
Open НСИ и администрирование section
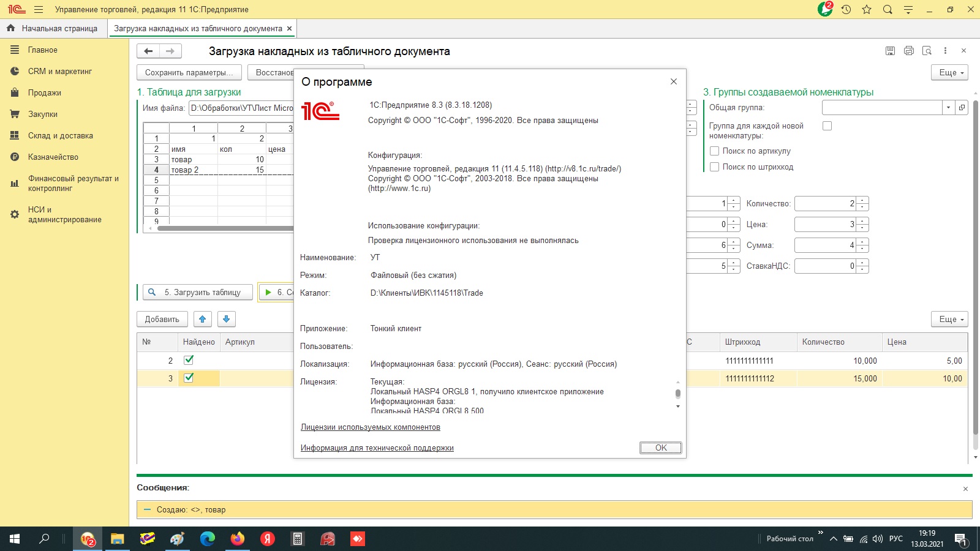pyautogui.click(x=64, y=214)
